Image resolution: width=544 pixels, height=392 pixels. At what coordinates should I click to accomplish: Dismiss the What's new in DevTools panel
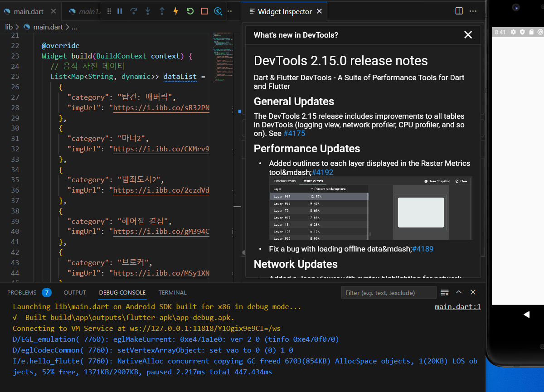pyautogui.click(x=468, y=35)
